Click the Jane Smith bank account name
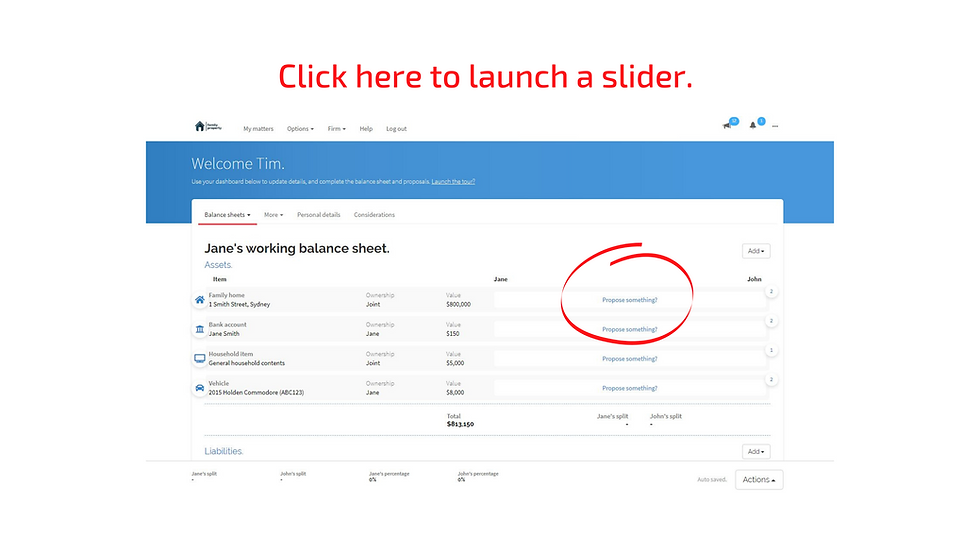980x551 pixels. click(224, 334)
